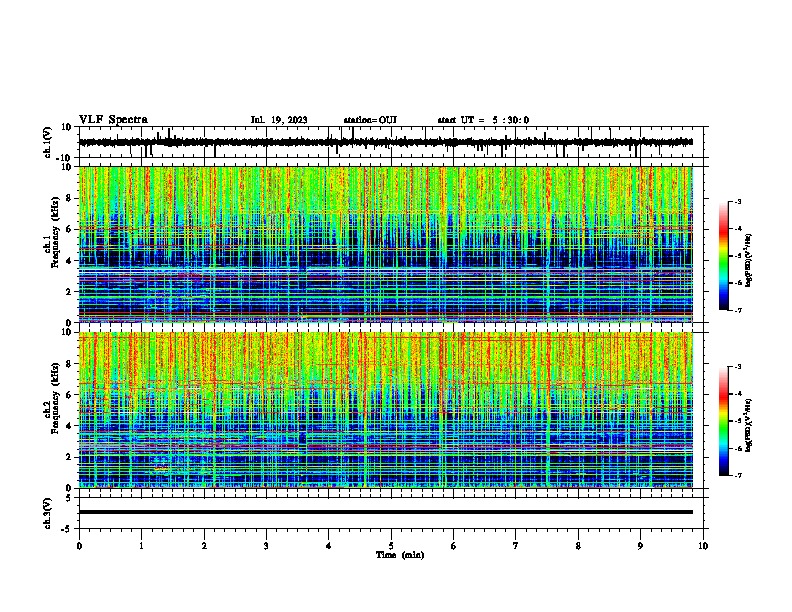The width and height of the screenshot is (792, 612).
Task: Click the "station=OUJ" header label
Action: pos(370,120)
